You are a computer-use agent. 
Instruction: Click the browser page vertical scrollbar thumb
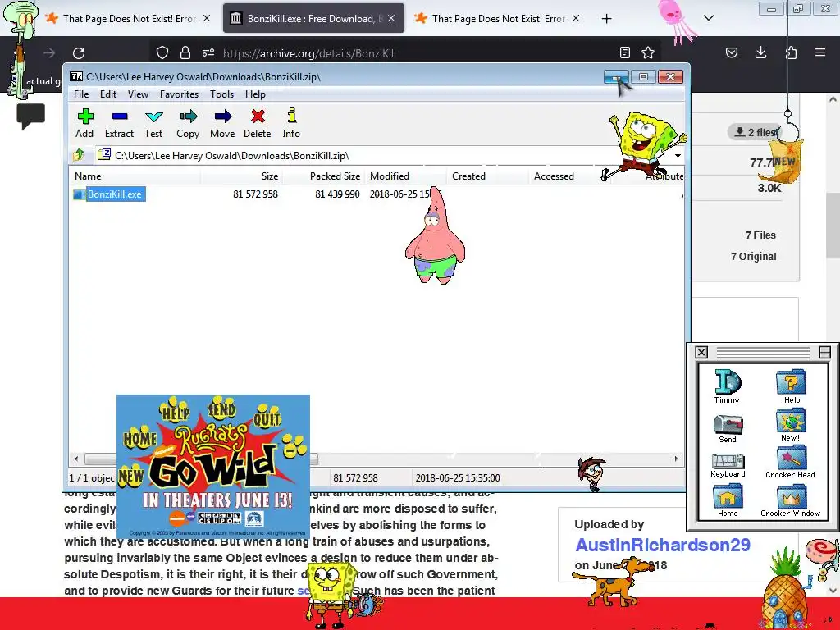(833, 225)
